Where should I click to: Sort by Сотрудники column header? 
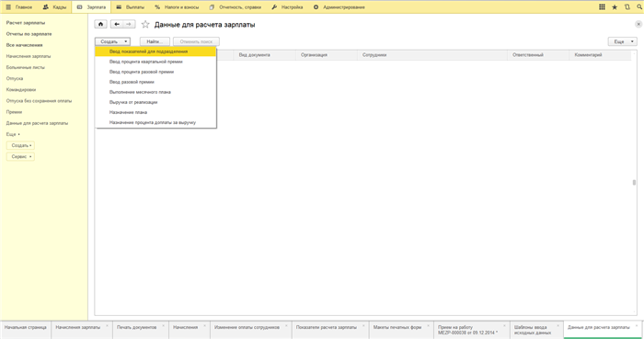coord(432,55)
